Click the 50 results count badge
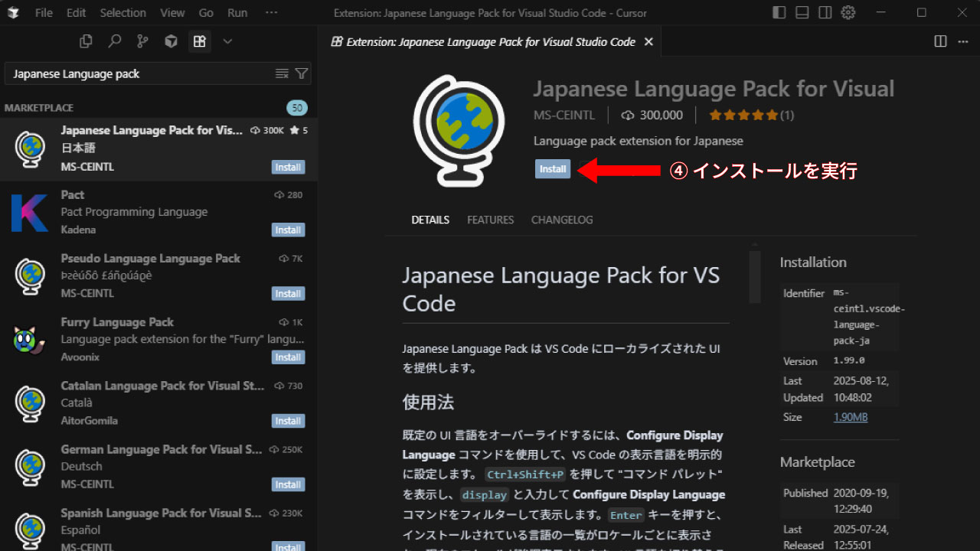This screenshot has width=980, height=551. (x=297, y=108)
